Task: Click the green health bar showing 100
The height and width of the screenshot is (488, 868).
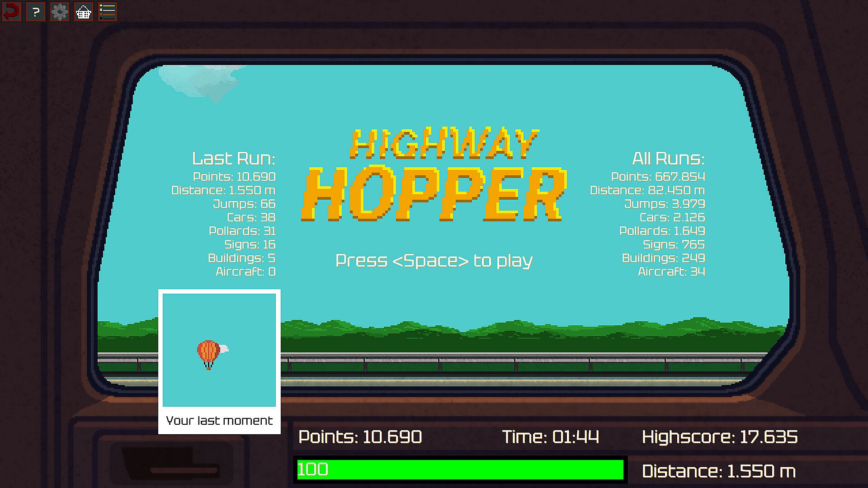Action: [460, 469]
